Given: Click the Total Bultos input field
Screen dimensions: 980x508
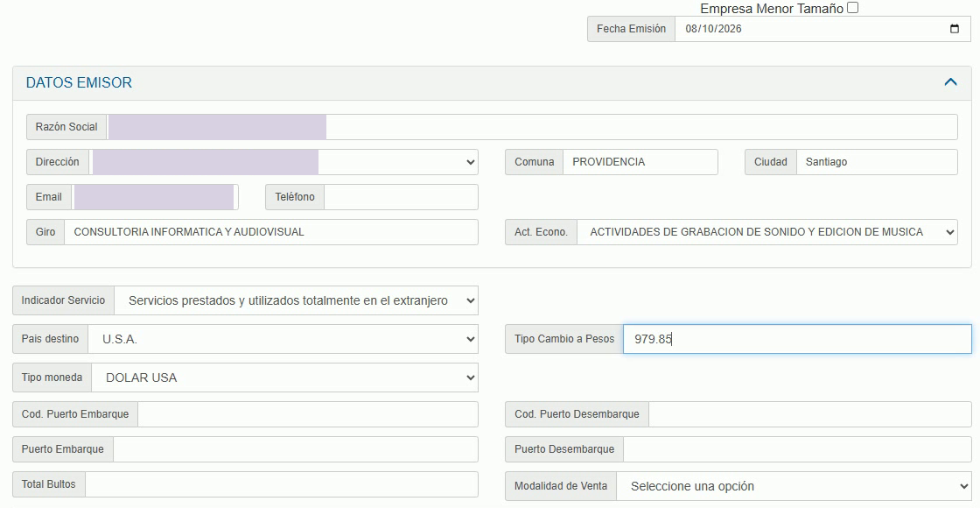Looking at the screenshot, I should point(281,484).
